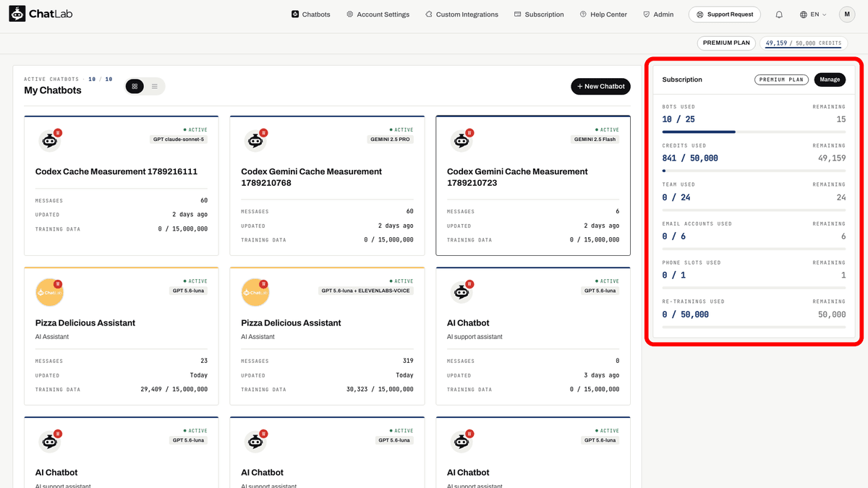Click the Subscription panel title

(682, 80)
